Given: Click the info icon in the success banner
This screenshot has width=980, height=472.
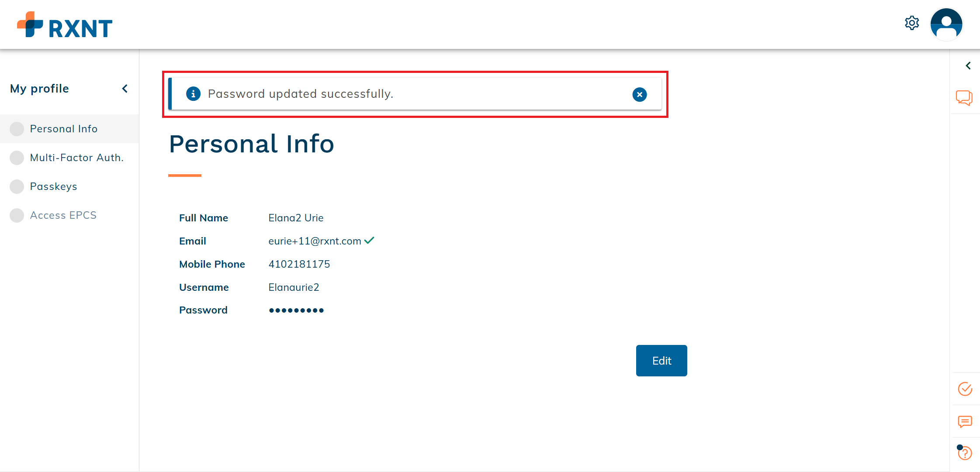Looking at the screenshot, I should click(193, 93).
